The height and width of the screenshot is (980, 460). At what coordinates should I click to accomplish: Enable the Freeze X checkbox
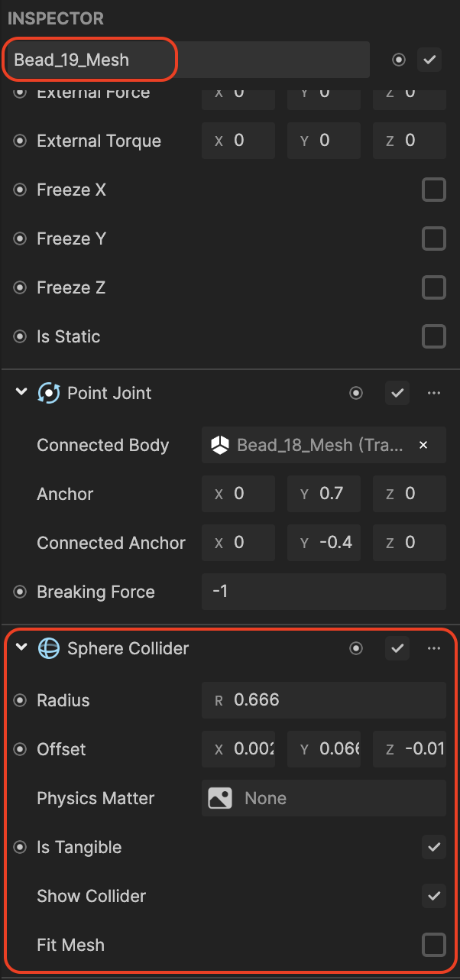coord(434,190)
